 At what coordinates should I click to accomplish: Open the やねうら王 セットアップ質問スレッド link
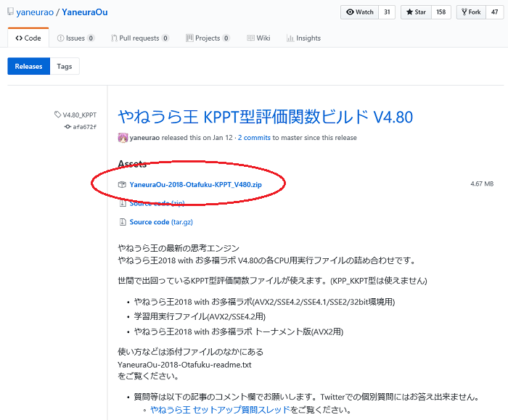[x=221, y=410]
